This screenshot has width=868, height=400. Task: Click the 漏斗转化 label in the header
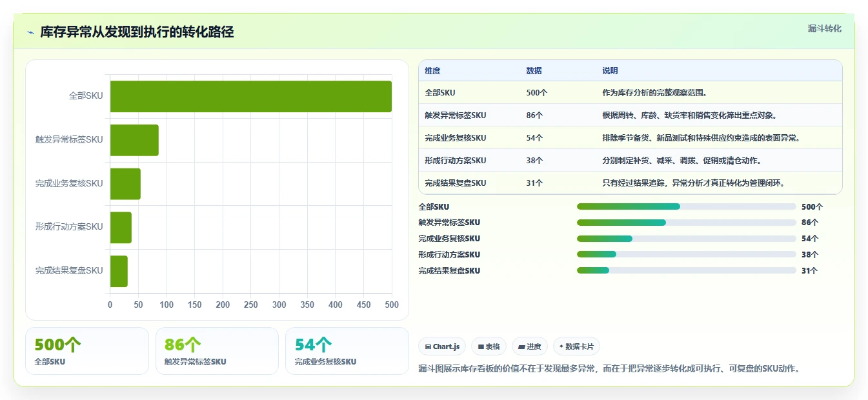pos(824,29)
